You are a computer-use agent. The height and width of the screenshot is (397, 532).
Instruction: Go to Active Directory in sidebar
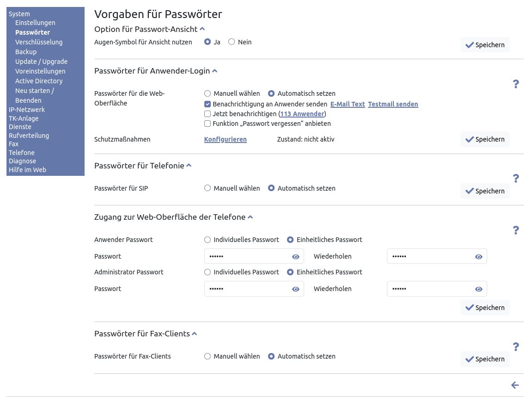click(x=39, y=81)
